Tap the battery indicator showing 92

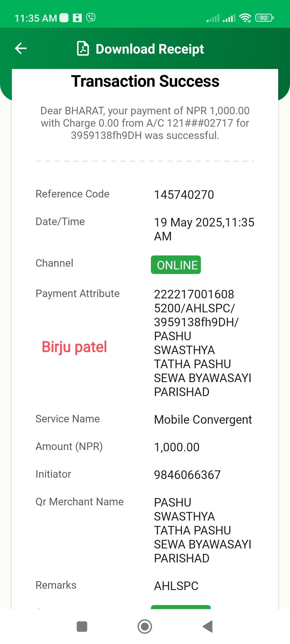click(x=264, y=18)
